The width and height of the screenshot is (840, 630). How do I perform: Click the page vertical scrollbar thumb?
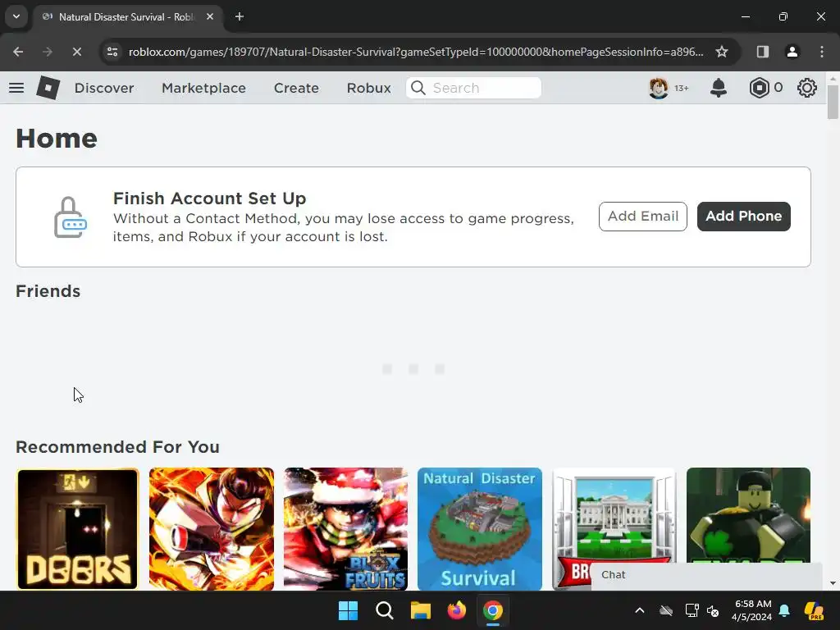tap(833, 102)
